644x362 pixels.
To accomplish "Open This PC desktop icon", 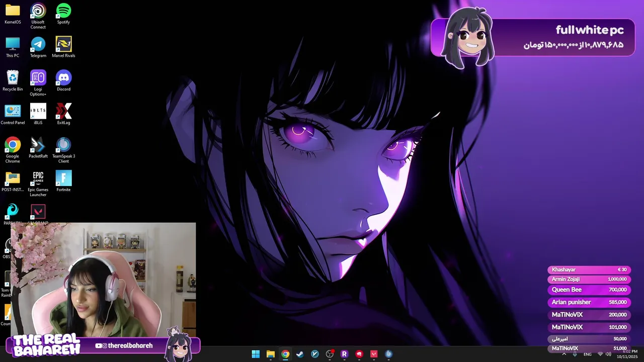I will 13,47.
